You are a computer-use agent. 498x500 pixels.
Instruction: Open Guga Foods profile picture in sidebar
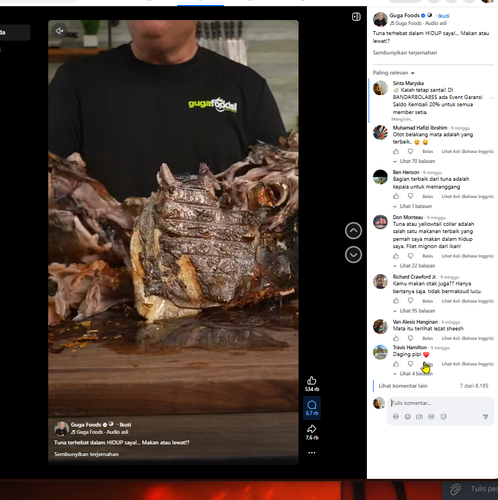[380, 19]
